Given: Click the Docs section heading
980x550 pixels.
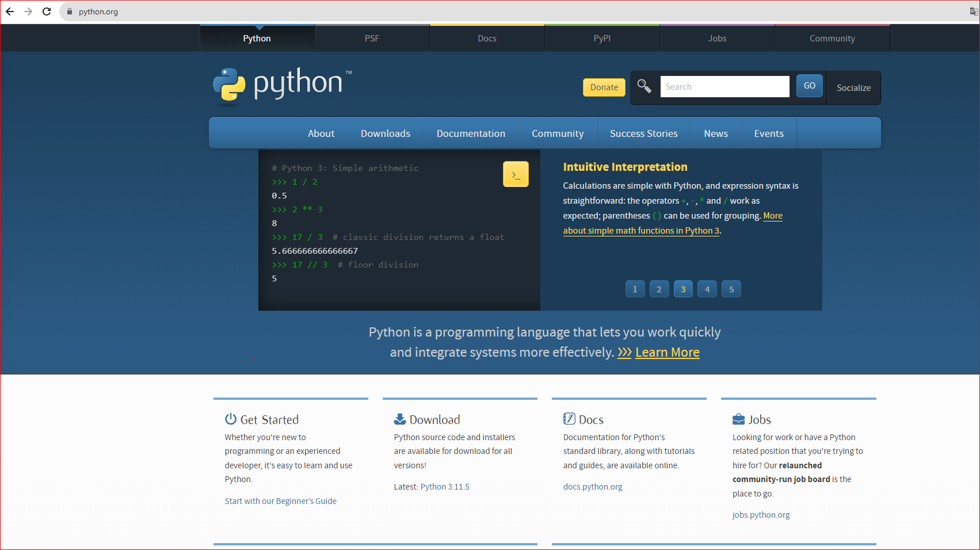Looking at the screenshot, I should 591,419.
